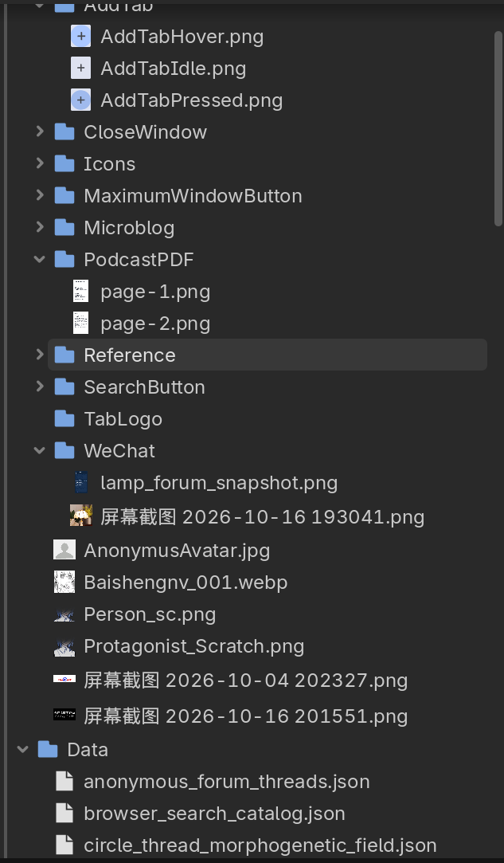Screen dimensions: 504x863
Task: Collapse the WeChat folder chevron
Action: coord(40,450)
